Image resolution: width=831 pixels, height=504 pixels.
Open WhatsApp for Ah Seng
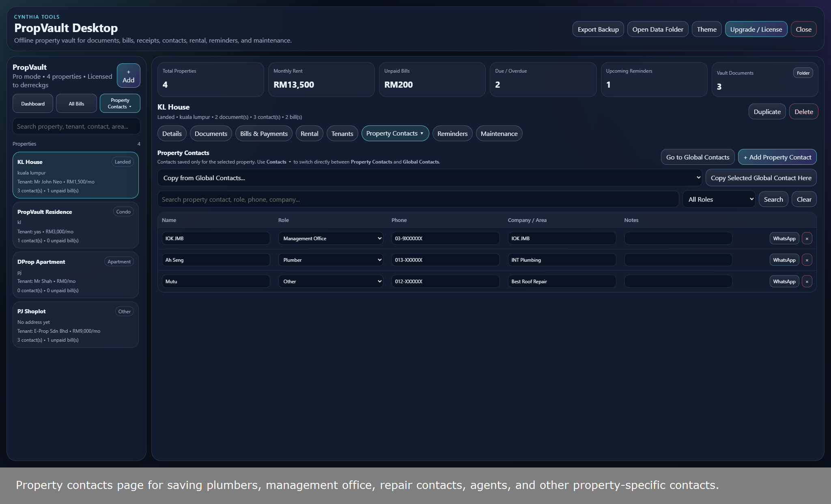click(784, 260)
